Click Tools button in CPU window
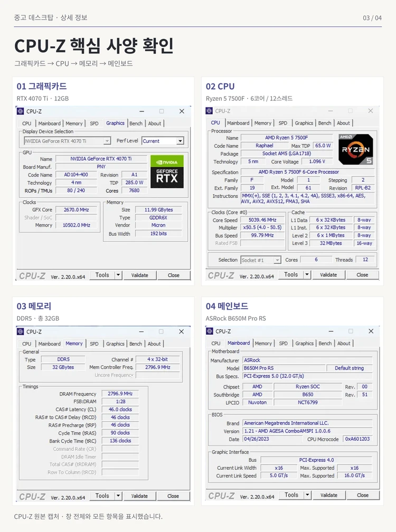This screenshot has width=396, height=532. point(291,274)
